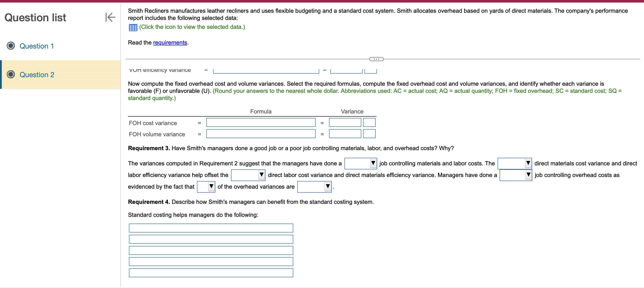This screenshot has width=644, height=288.
Task: Open dropdown before 'job controlling materials'
Action: tap(360, 164)
